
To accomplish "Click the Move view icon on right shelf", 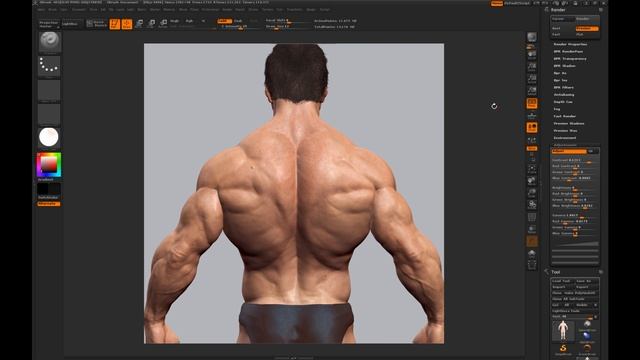I will (532, 180).
